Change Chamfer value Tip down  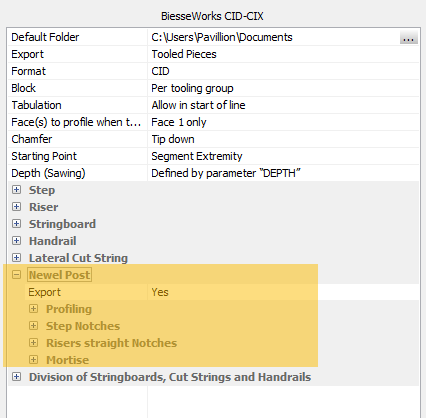(x=283, y=139)
